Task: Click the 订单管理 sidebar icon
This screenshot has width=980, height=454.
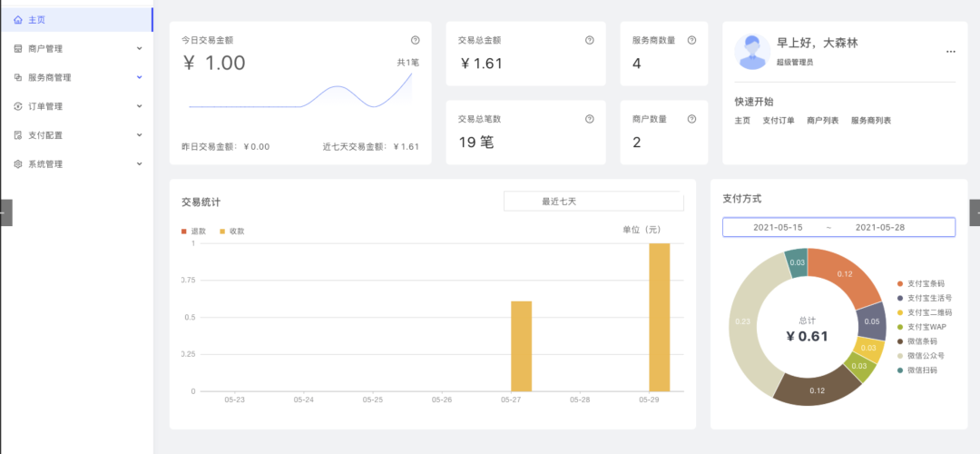Action: pos(18,106)
